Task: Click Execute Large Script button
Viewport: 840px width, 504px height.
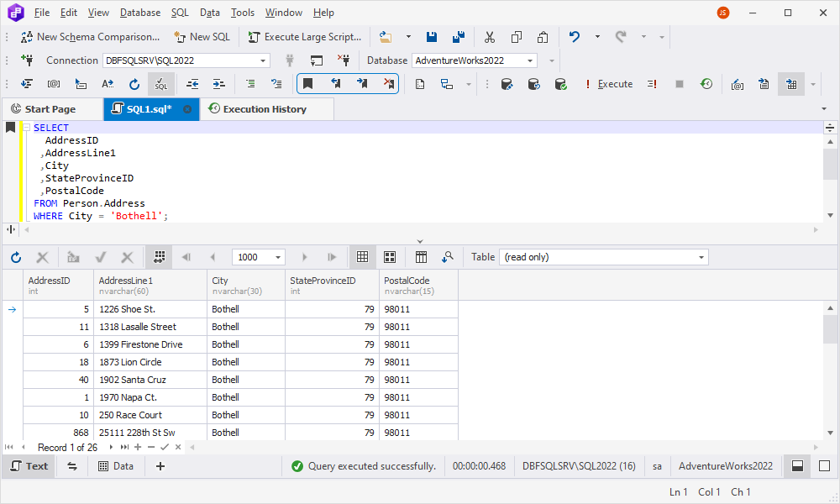Action: coord(305,37)
